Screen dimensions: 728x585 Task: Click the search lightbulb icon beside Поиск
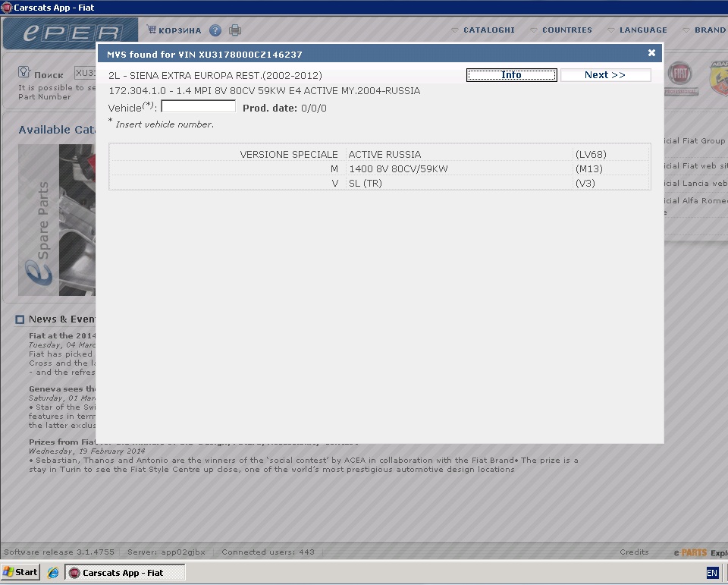pos(24,72)
